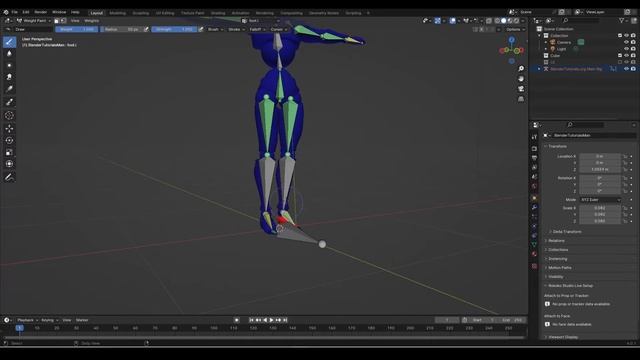
Task: Open the Weights menu in viewport header
Action: coord(91,21)
